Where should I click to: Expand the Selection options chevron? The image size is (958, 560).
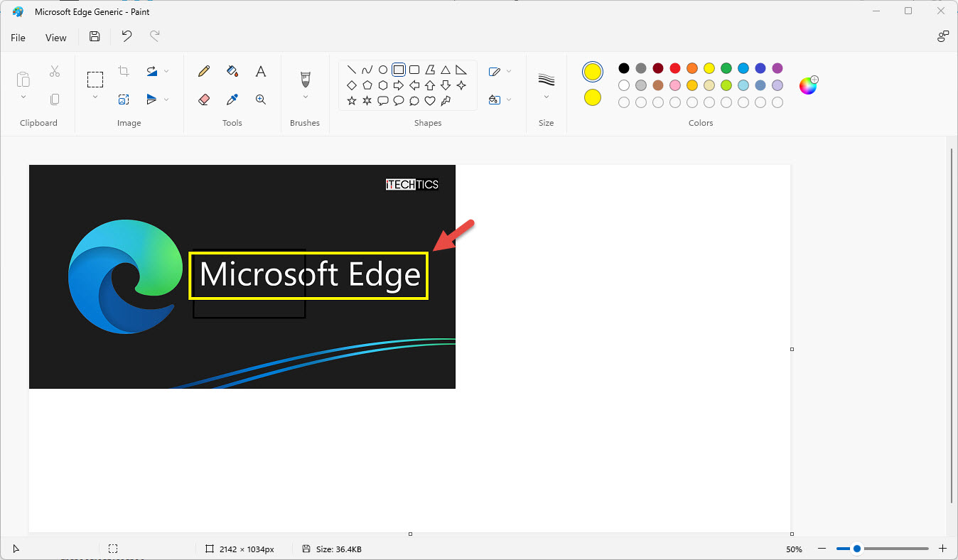point(95,97)
